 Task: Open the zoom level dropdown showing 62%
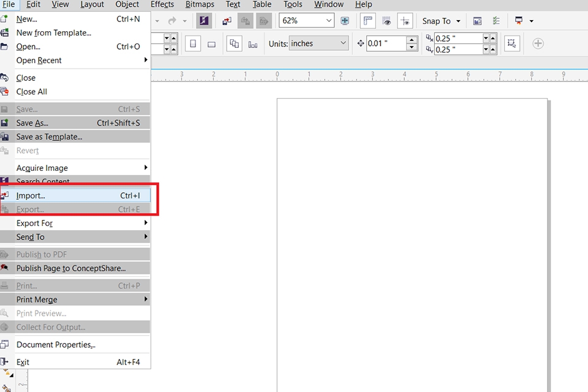(x=306, y=20)
